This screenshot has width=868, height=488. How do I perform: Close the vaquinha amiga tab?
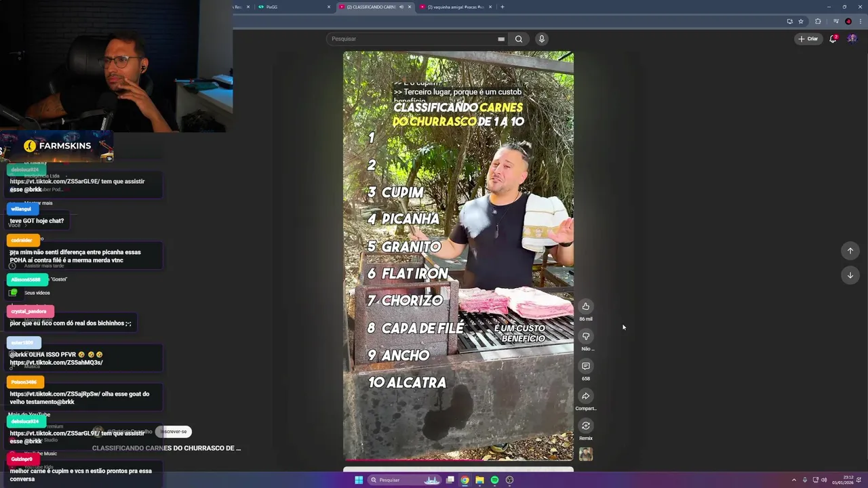pos(491,7)
